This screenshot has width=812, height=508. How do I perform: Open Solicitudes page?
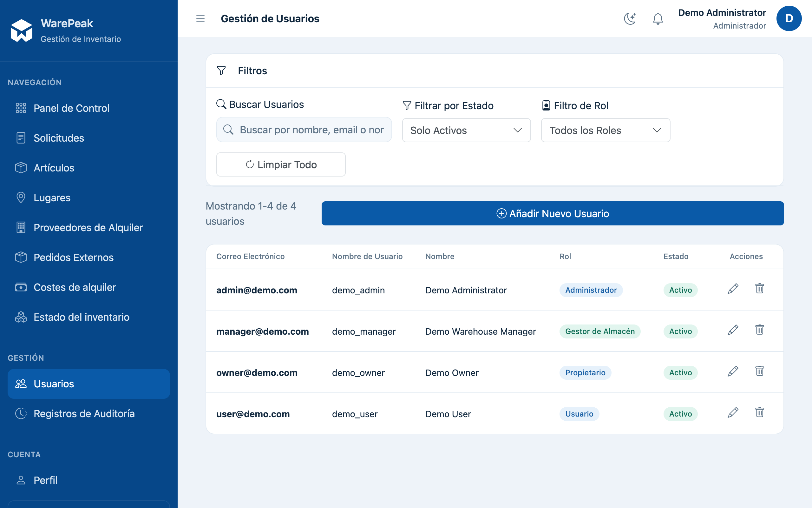[88, 138]
